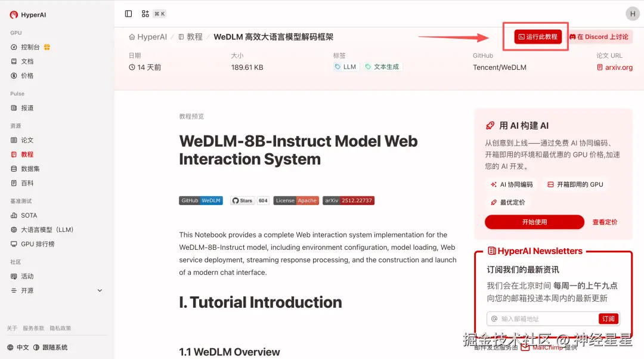Click the Stars 604 badge

(250, 200)
